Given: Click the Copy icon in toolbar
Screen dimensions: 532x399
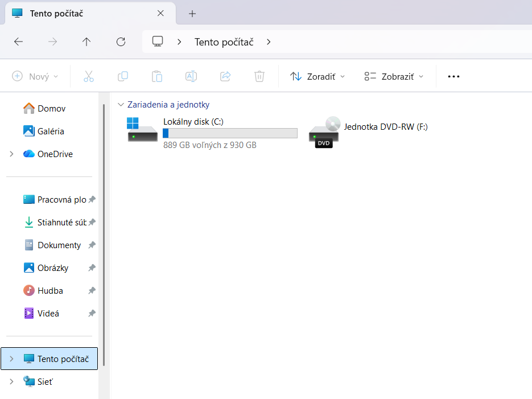Looking at the screenshot, I should click(x=122, y=76).
